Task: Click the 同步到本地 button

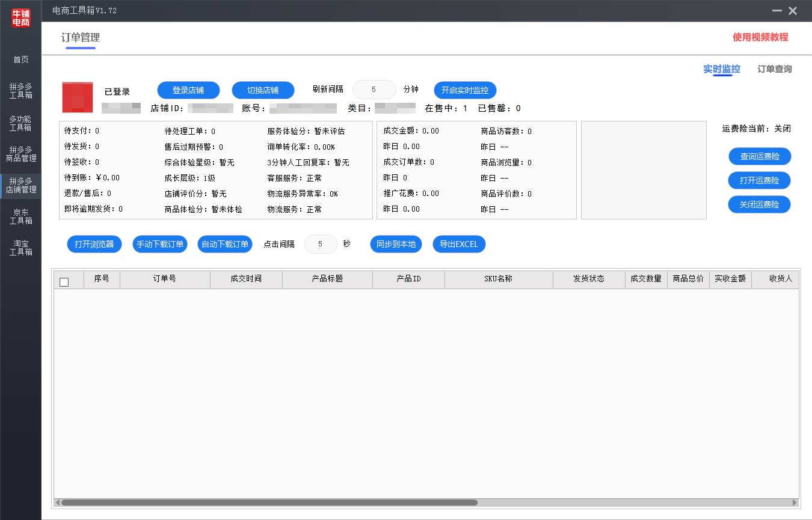Action: (396, 244)
